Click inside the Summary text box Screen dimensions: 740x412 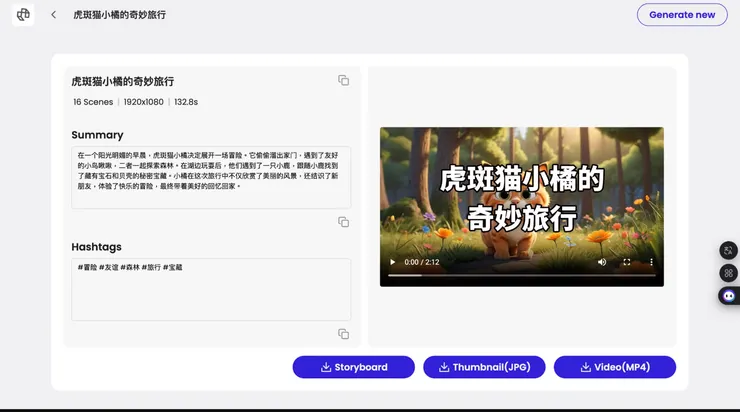[x=211, y=177]
